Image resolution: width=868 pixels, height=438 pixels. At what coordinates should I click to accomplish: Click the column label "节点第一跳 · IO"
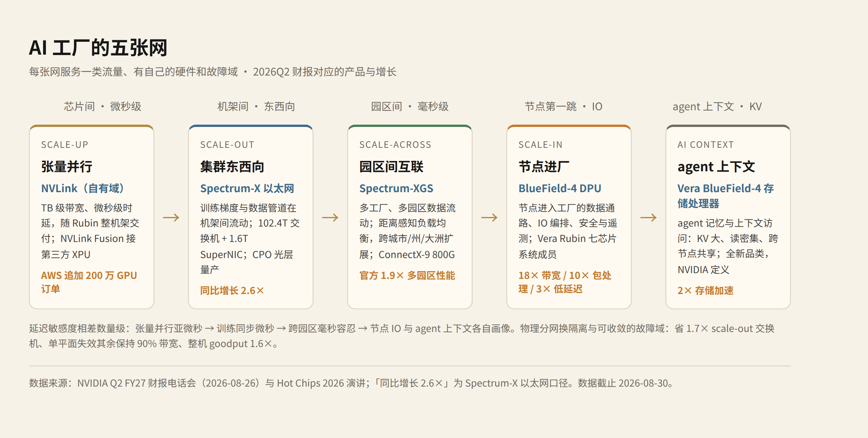563,106
